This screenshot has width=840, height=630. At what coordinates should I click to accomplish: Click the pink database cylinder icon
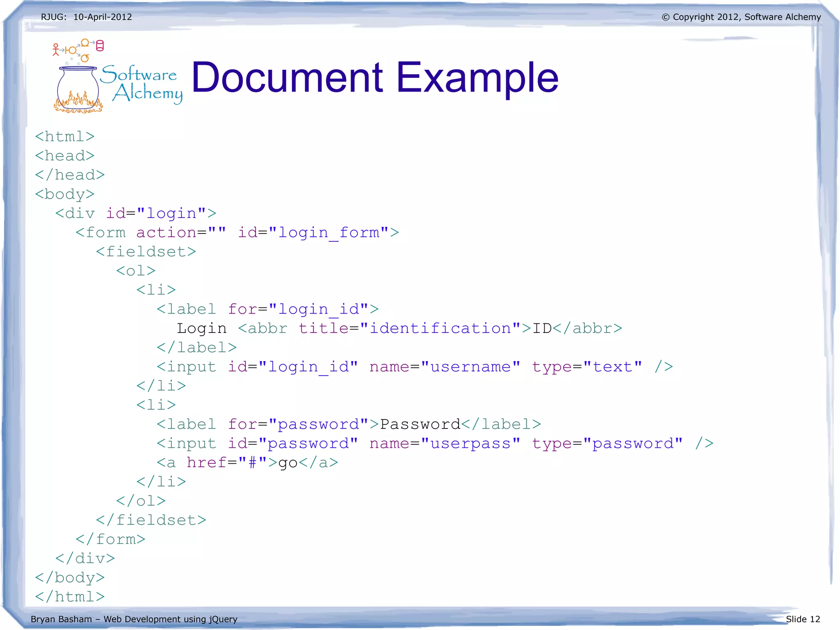(100, 46)
